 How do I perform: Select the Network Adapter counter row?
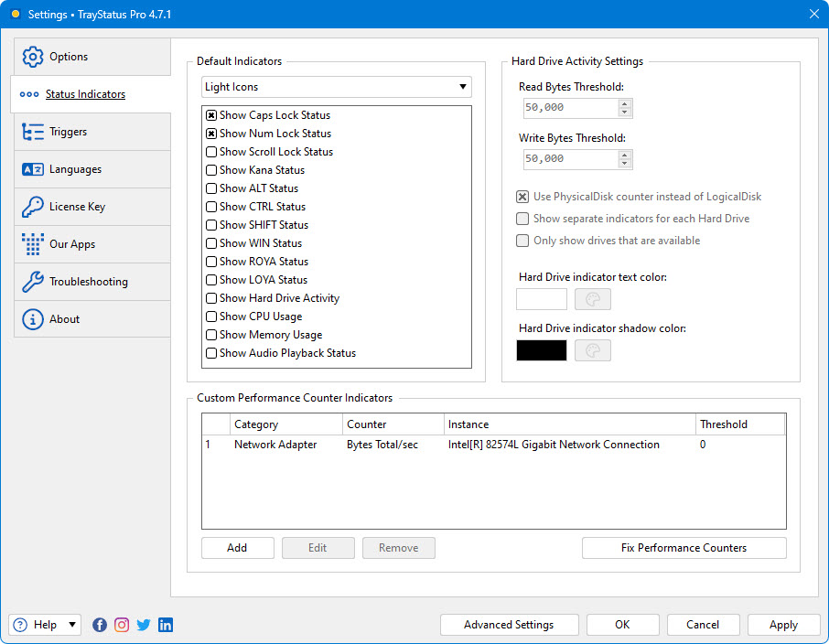coord(412,445)
